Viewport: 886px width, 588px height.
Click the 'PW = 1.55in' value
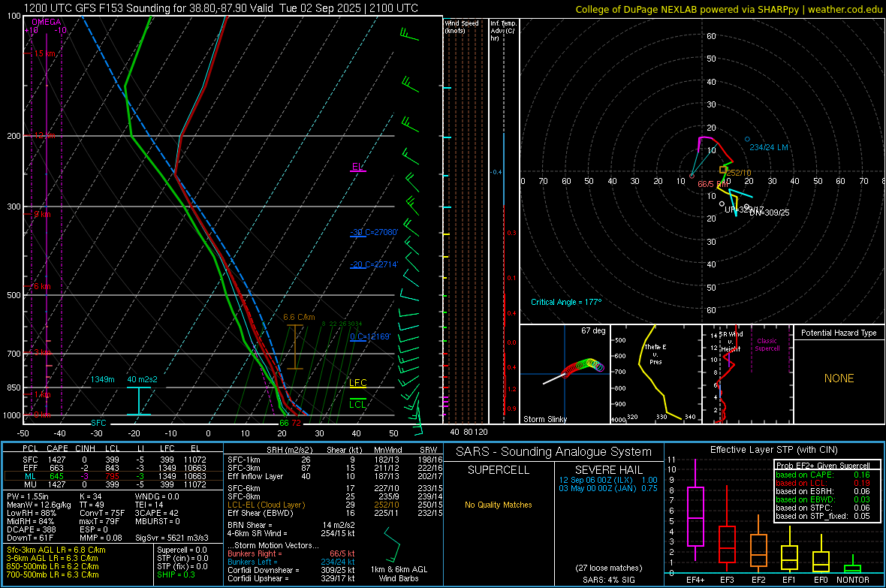click(28, 496)
